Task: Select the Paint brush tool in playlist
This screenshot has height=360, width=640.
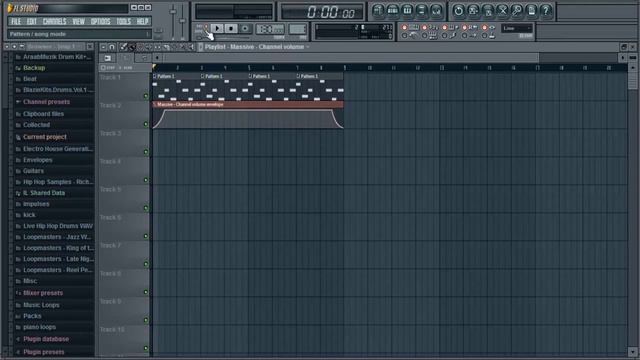Action: pos(132,47)
